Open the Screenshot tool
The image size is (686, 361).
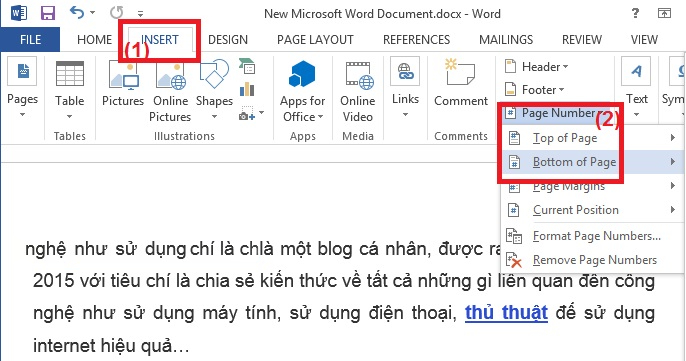pyautogui.click(x=252, y=113)
